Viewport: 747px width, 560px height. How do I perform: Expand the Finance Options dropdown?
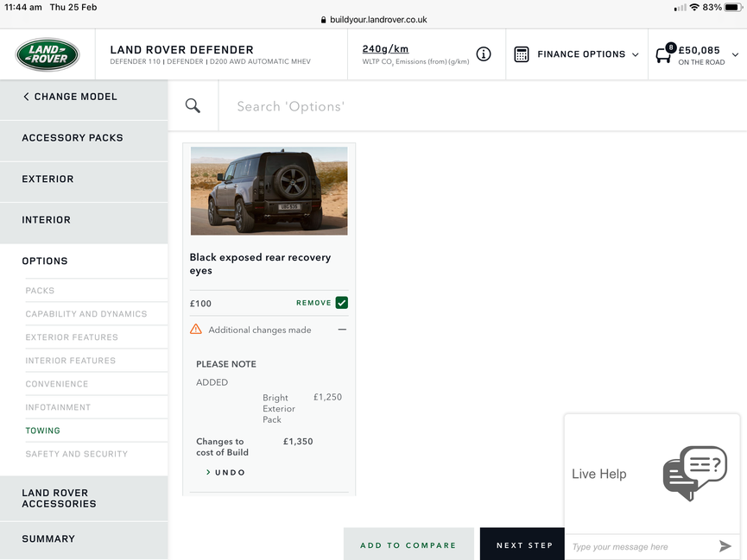635,54
